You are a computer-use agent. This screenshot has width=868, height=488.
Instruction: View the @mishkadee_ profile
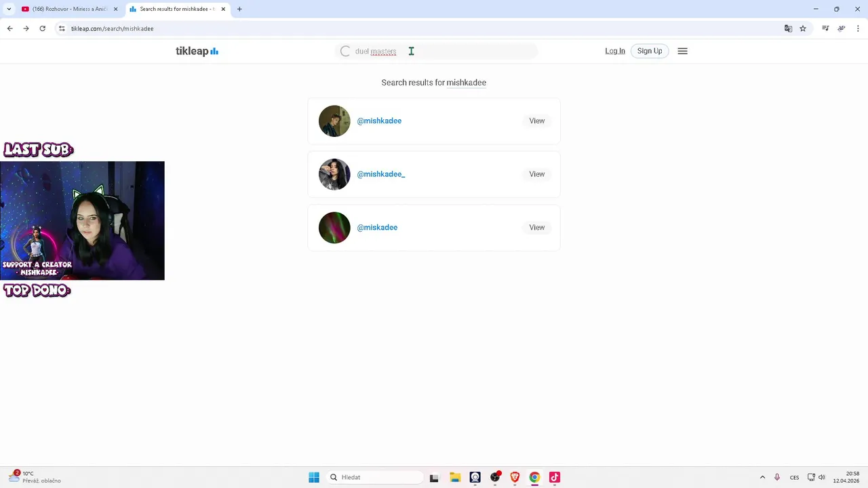click(x=537, y=174)
